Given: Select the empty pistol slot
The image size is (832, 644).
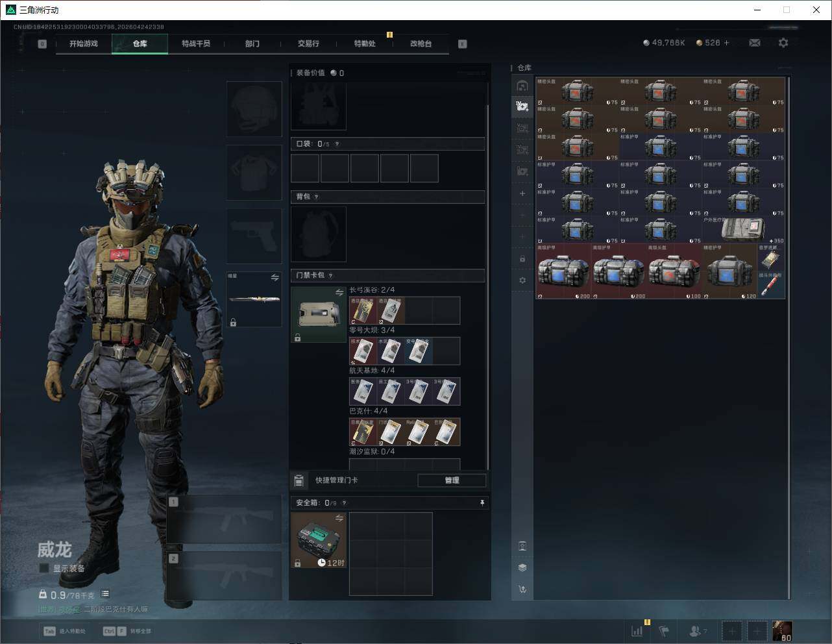Looking at the screenshot, I should pos(254,236).
